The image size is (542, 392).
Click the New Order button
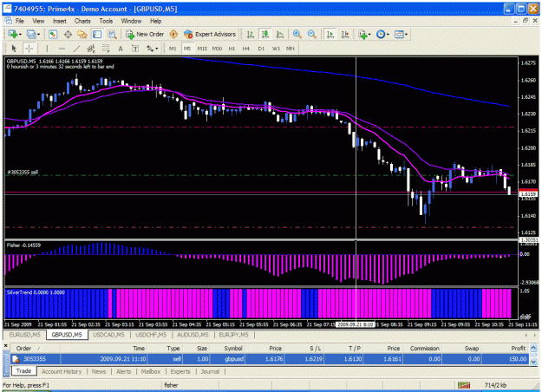(145, 34)
